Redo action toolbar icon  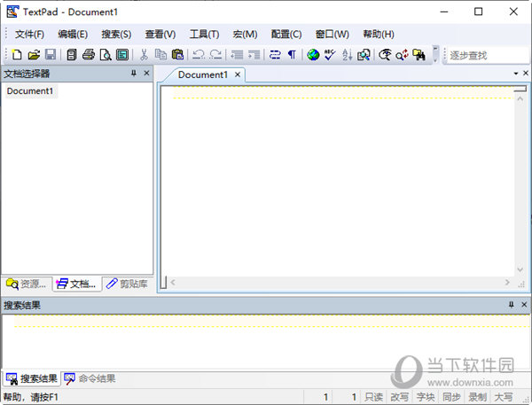215,55
